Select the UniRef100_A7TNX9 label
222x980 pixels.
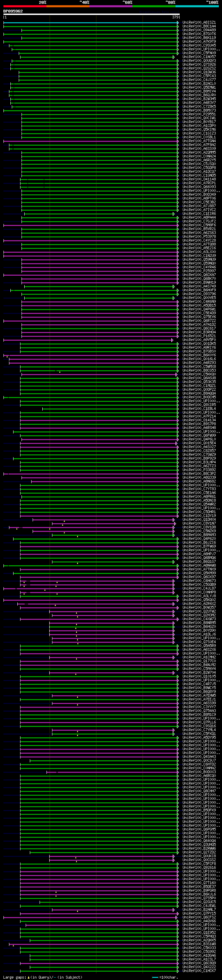(199, 569)
